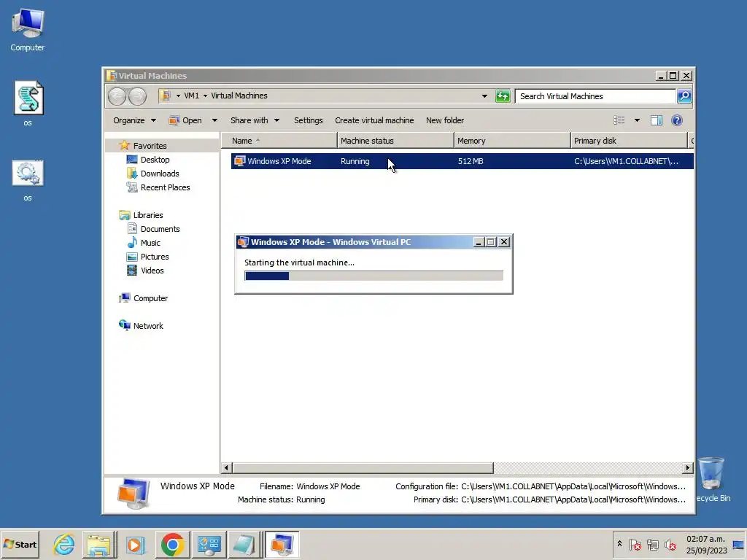Go forward with the Forward arrow button
747x560 pixels.
click(138, 96)
